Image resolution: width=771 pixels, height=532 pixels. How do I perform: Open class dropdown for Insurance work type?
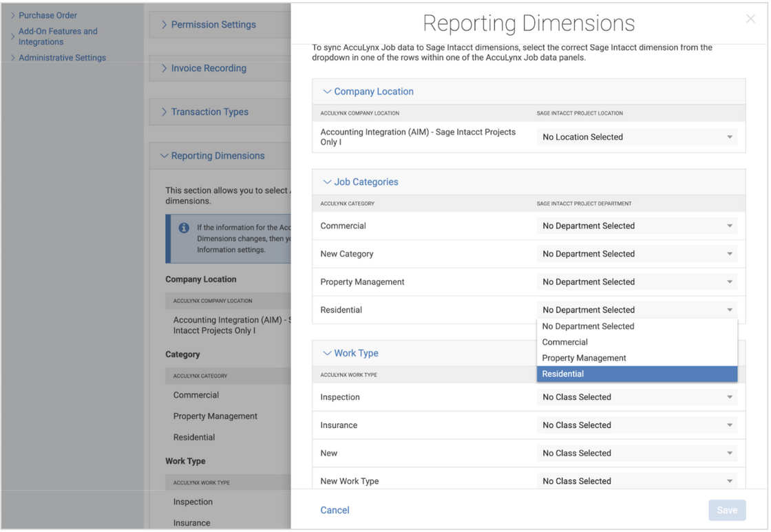coord(637,425)
